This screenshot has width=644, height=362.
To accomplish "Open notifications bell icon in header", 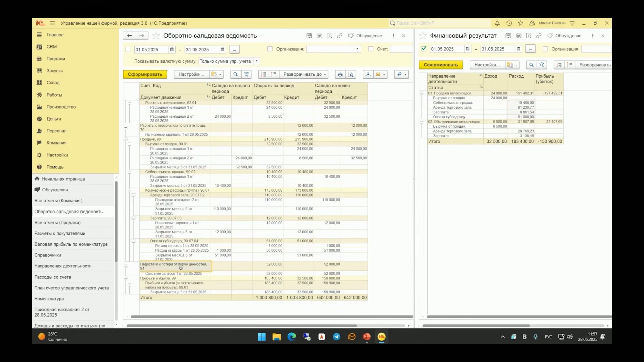I will [497, 23].
